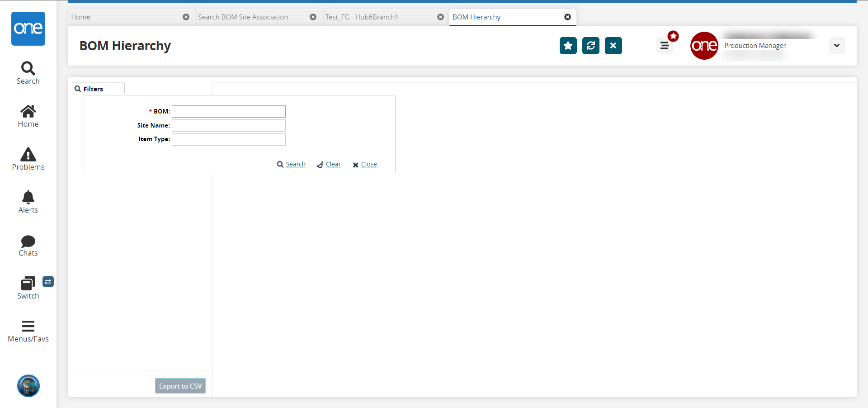
Task: Click the Filters header tab
Action: [x=98, y=89]
